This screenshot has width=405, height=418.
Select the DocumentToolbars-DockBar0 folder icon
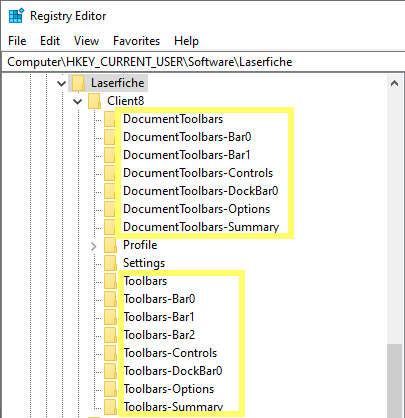110,191
